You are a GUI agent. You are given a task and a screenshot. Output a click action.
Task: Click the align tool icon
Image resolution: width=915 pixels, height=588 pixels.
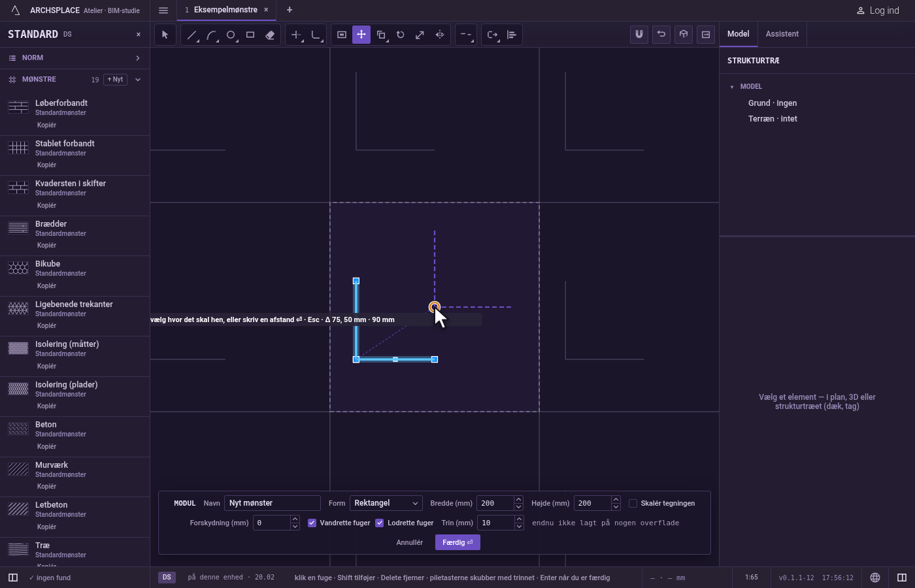[512, 35]
